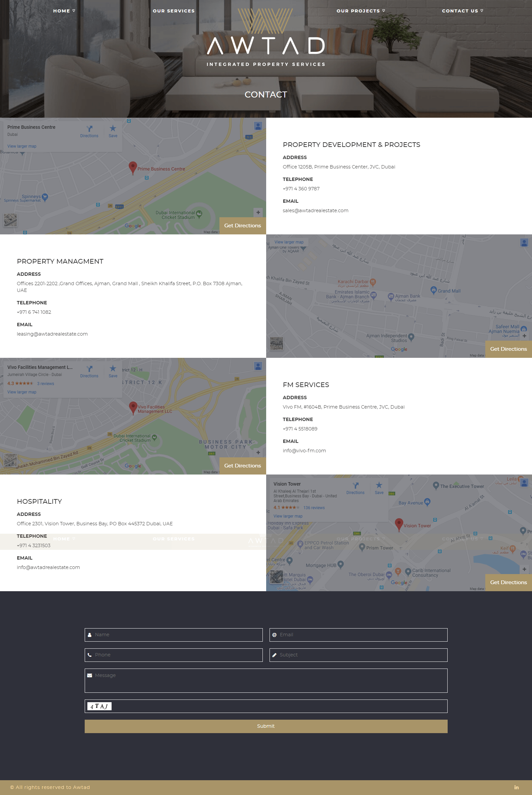The width and height of the screenshot is (532, 795).
Task: Click leasing@awtadrealestate.com email
Action: point(52,334)
